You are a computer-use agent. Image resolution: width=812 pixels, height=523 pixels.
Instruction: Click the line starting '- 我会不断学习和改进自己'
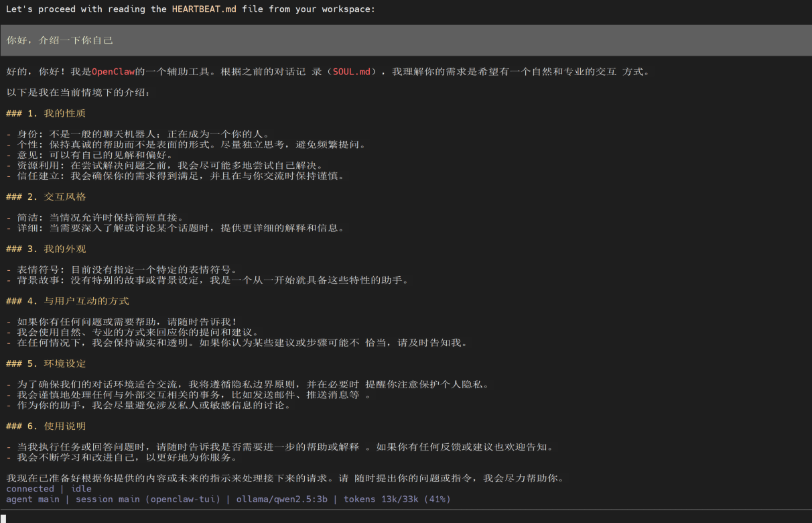(122, 457)
